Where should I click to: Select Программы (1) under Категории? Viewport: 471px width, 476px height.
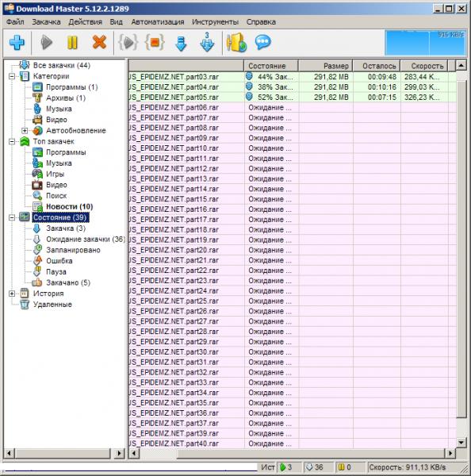(x=72, y=87)
